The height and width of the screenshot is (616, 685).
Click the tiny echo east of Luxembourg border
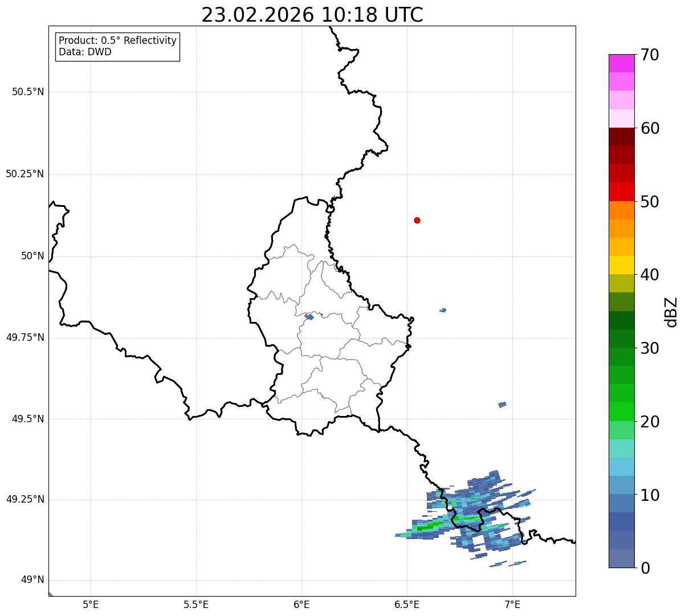(x=443, y=310)
